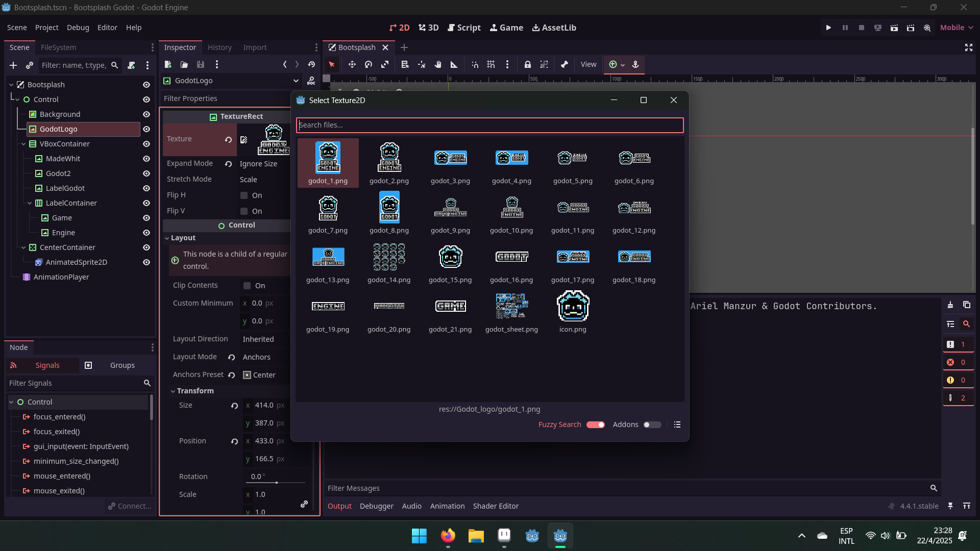Open the inspector object history icon
Viewport: 980px width, 551px height.
311,64
